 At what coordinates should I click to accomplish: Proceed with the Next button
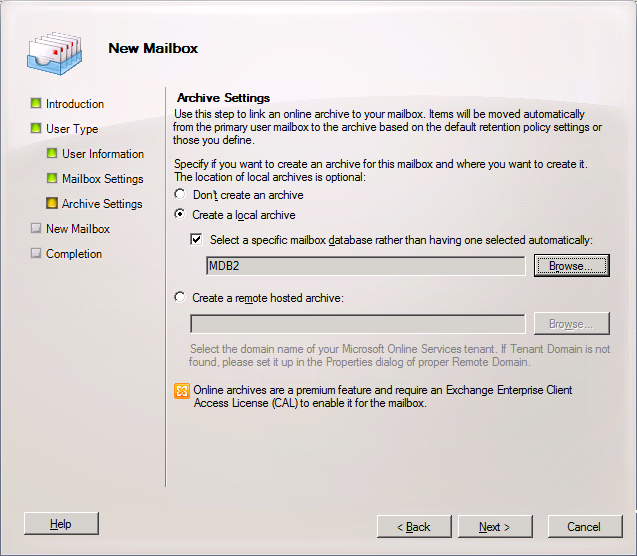tap(495, 527)
